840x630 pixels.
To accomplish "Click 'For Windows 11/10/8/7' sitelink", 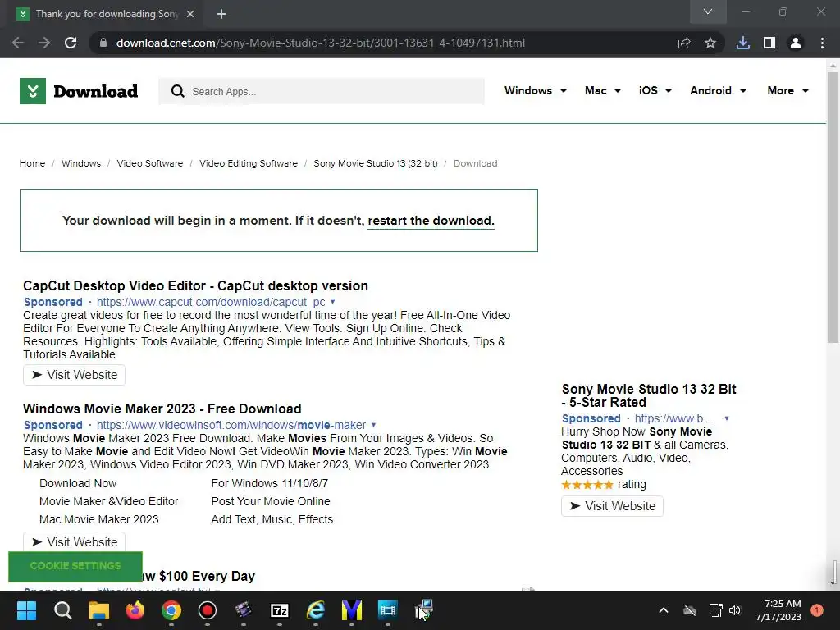I will [x=269, y=483].
